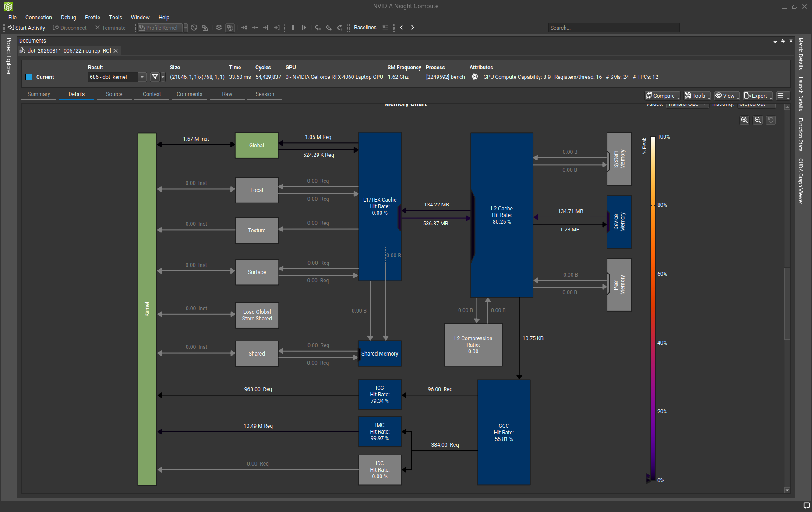Go to the next result arrow
812x512 pixels.
tap(413, 28)
